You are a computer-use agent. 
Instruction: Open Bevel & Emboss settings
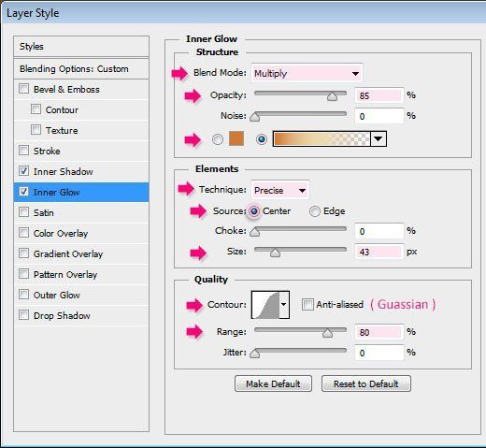tap(66, 90)
